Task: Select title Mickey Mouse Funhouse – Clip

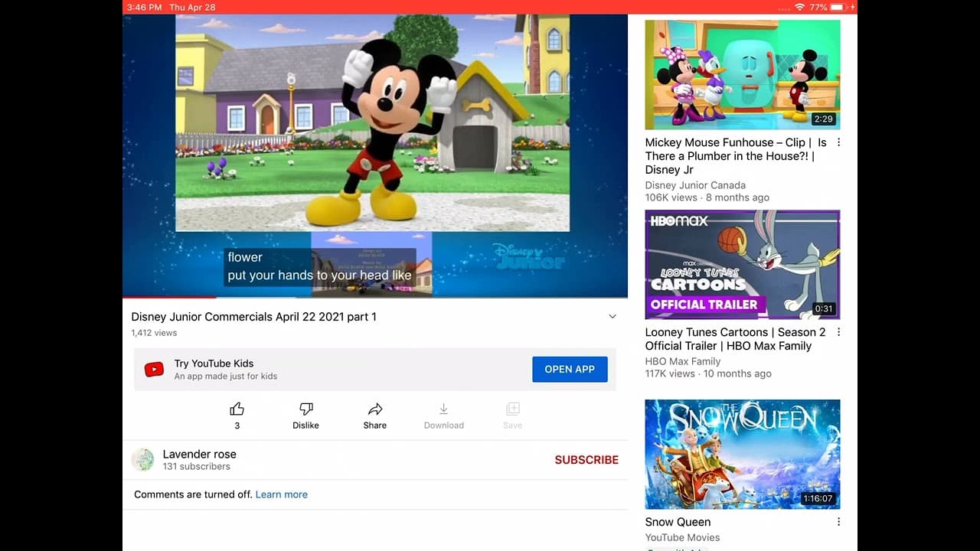Action: point(736,156)
